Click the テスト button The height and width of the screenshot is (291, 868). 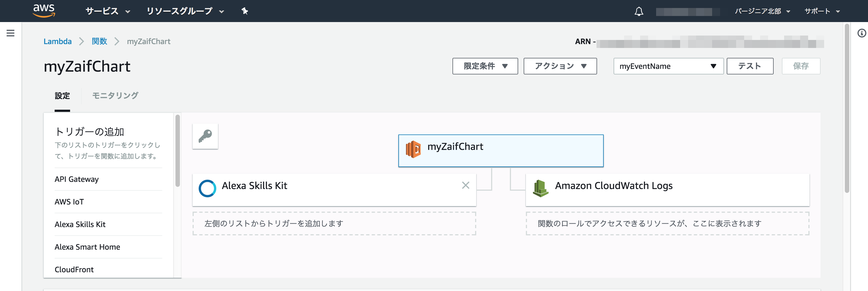pos(750,66)
